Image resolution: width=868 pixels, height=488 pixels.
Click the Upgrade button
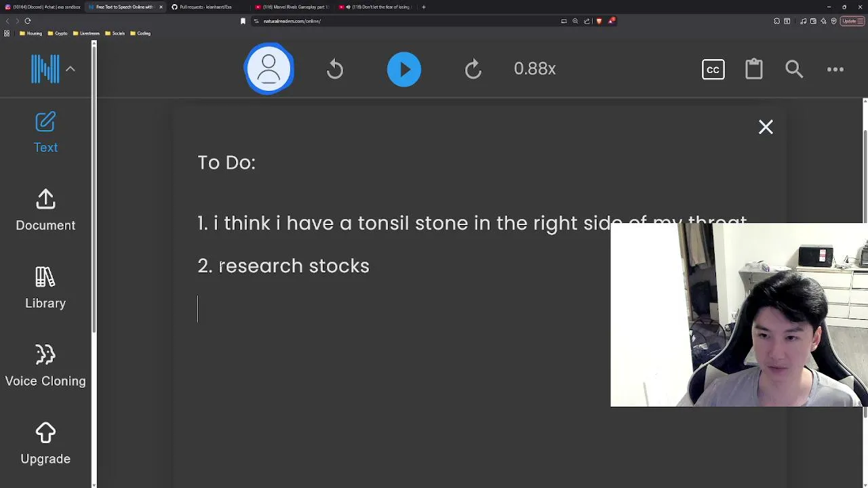(45, 445)
